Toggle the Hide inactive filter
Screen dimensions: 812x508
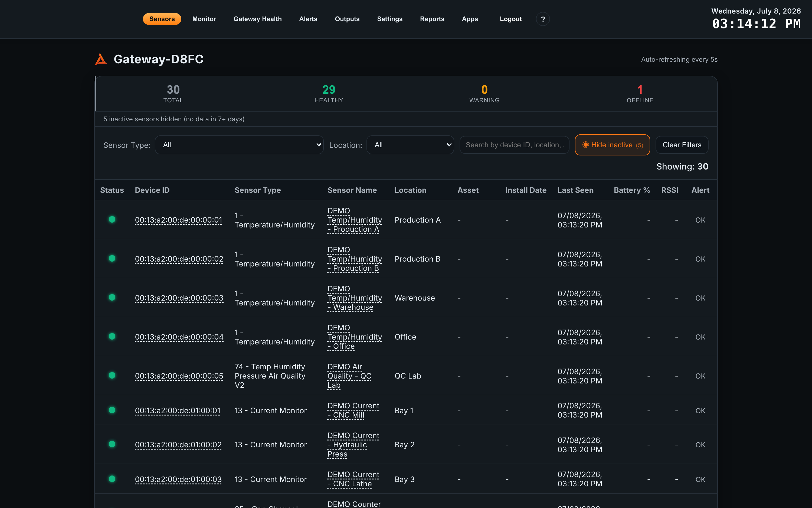click(x=612, y=145)
